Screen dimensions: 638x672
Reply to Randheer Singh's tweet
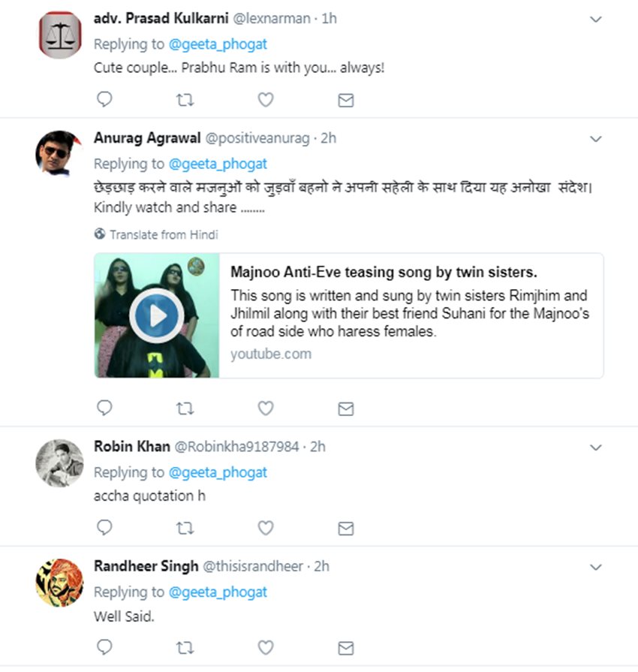coord(105,646)
